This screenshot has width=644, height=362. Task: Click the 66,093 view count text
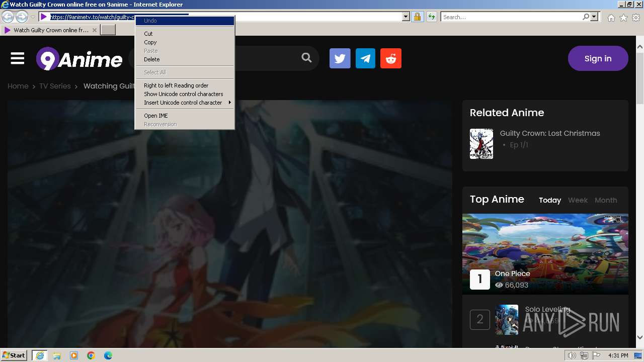click(517, 285)
